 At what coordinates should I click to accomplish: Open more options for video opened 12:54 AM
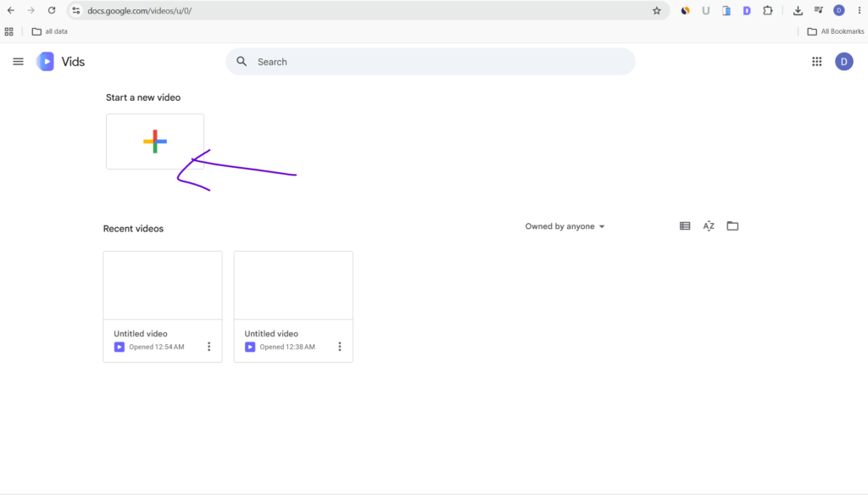(x=209, y=347)
